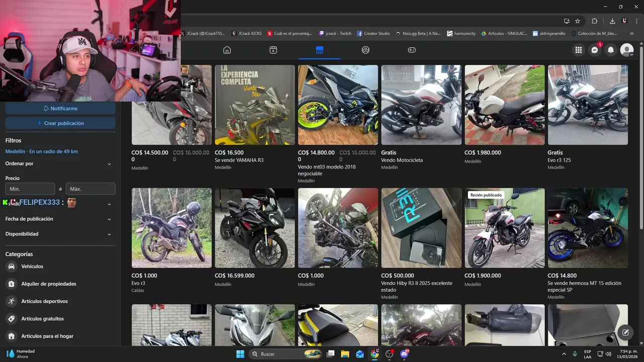Open the Hiby R3 II 2025 listing photo

[x=421, y=228]
